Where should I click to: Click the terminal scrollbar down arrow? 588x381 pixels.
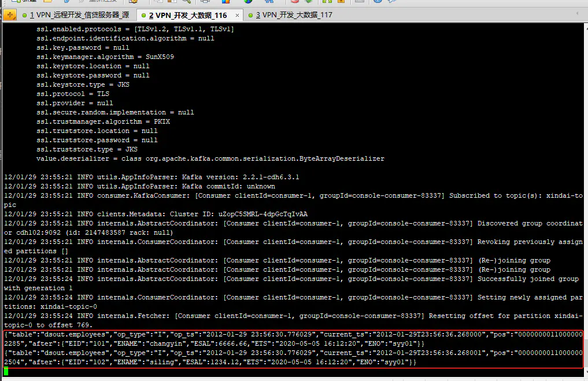pyautogui.click(x=586, y=372)
